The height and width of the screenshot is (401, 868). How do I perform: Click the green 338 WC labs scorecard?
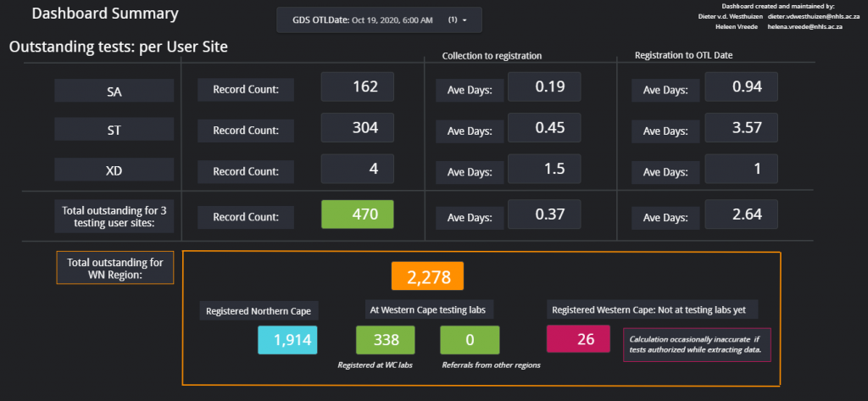pos(385,340)
